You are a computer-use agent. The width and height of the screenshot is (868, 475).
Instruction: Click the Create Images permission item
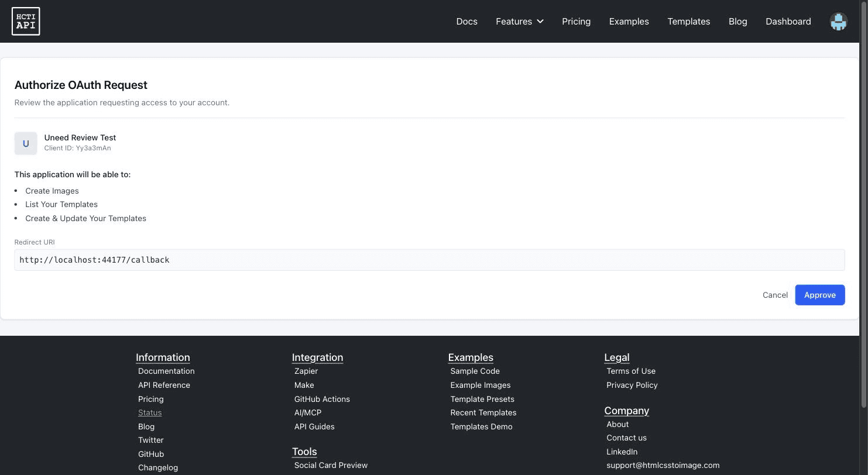(52, 191)
